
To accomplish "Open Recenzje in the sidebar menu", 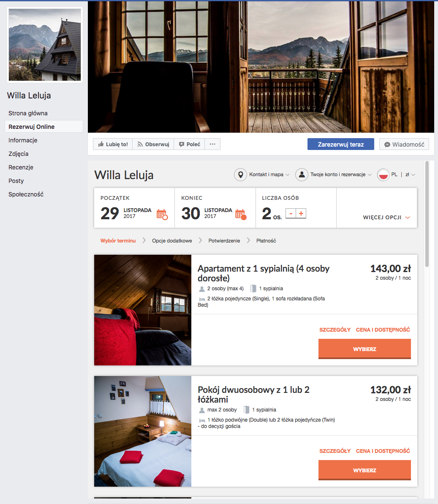I will (21, 167).
